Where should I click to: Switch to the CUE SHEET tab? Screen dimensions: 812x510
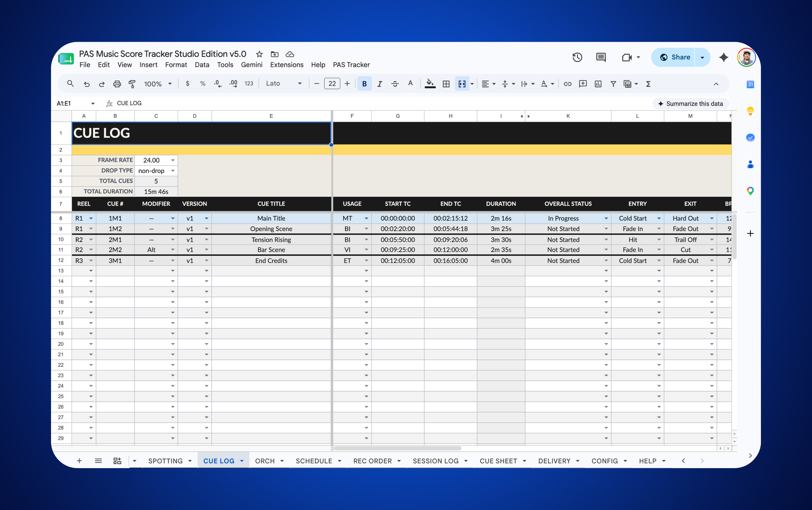pyautogui.click(x=498, y=461)
